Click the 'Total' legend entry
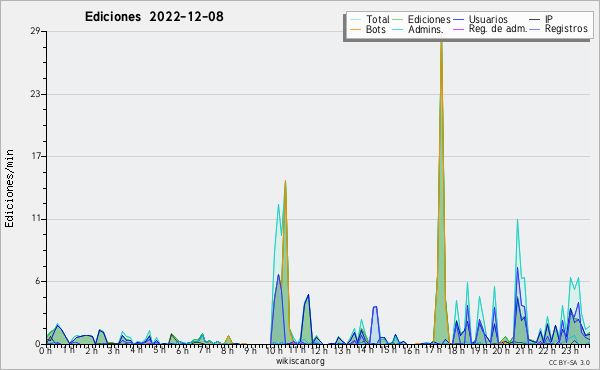This screenshot has height=370, width=600. click(x=377, y=19)
